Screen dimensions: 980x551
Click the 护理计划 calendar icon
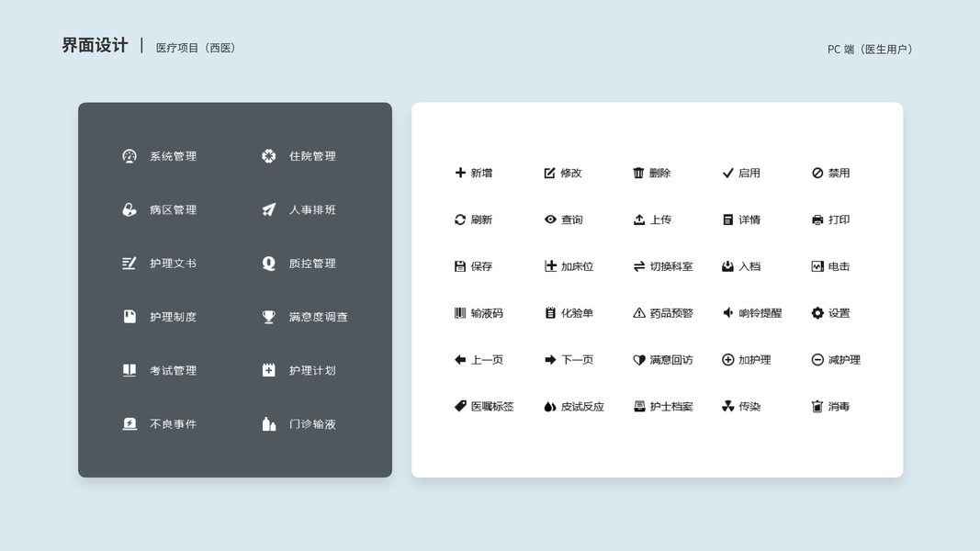point(269,370)
